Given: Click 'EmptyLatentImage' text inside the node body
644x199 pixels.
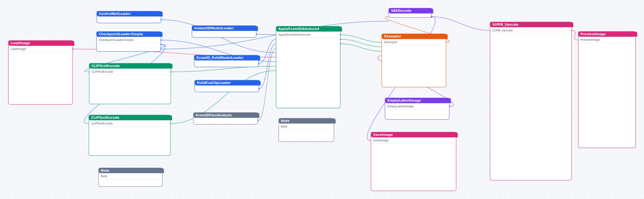Looking at the screenshot, I should point(400,106).
